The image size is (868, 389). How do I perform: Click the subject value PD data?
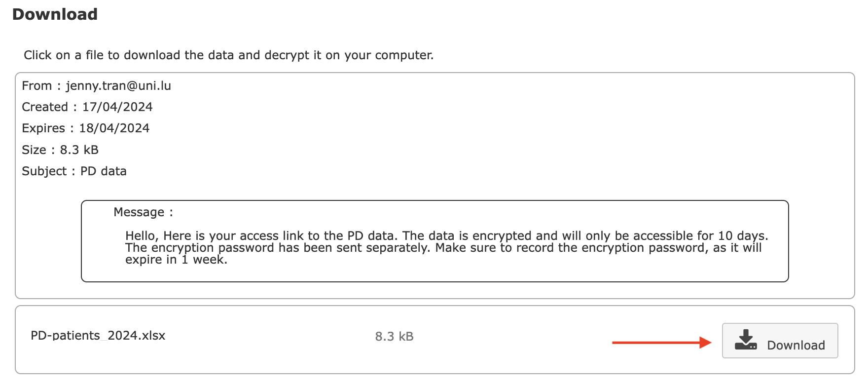click(104, 171)
